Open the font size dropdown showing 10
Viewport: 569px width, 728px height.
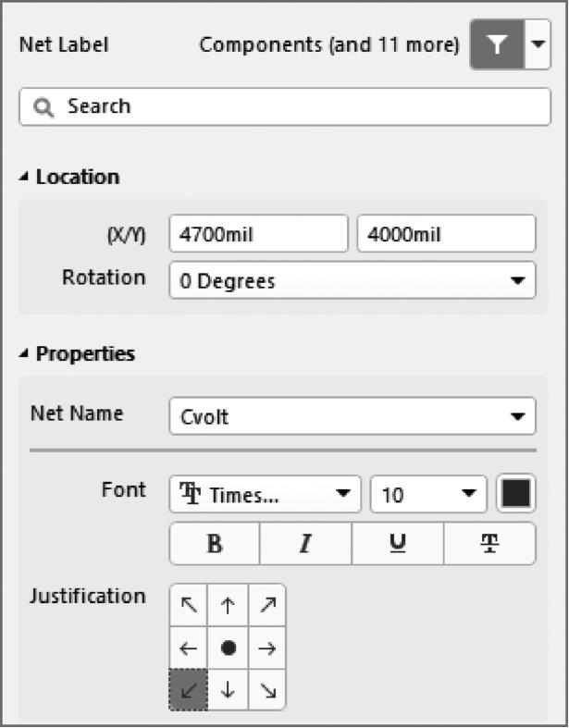428,494
